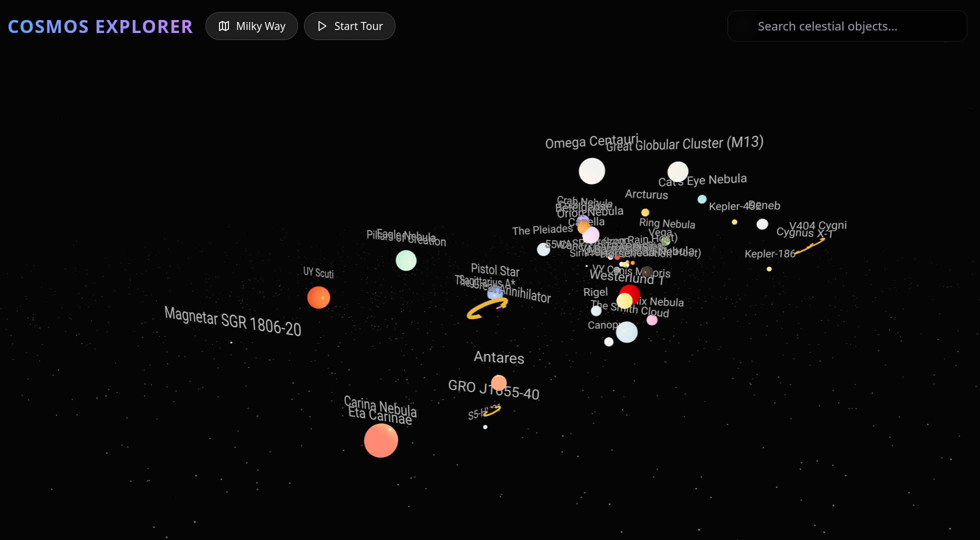The image size is (980, 540).
Task: Click the Cosmos Explorer logo title
Action: click(100, 26)
